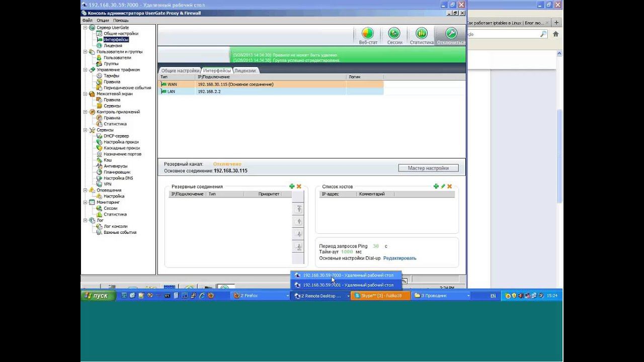Screen dimensions: 644x362
Task: Collapse the Мониторинг tree node
Action: coord(85,202)
